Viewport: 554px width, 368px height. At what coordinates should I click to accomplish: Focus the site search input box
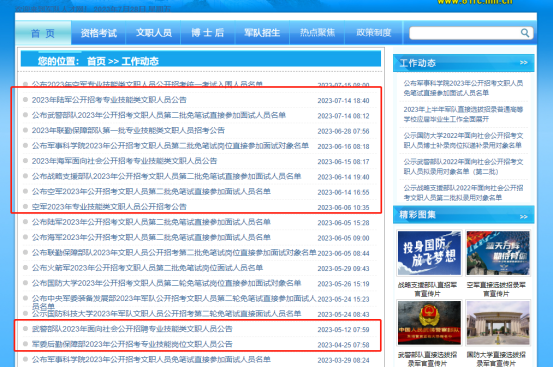coord(465,33)
